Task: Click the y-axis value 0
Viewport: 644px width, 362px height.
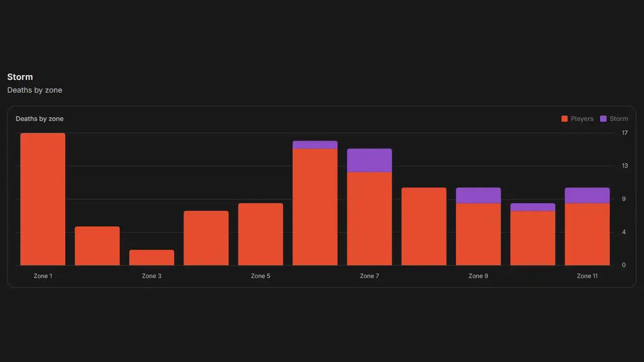Action: click(x=624, y=265)
